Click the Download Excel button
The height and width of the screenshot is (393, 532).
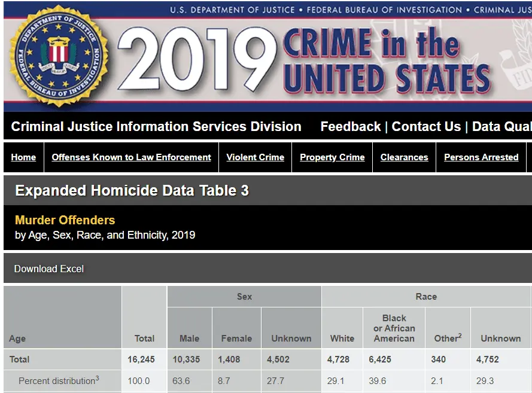[x=49, y=269]
